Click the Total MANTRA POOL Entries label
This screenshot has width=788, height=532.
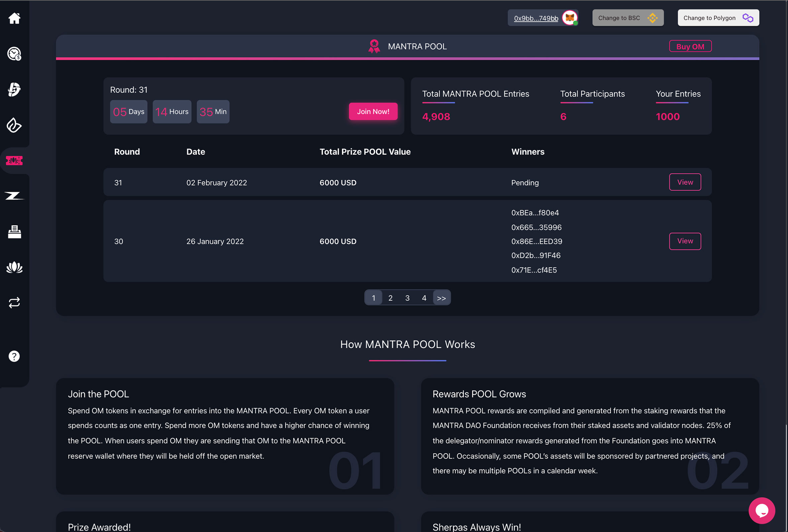pos(475,94)
